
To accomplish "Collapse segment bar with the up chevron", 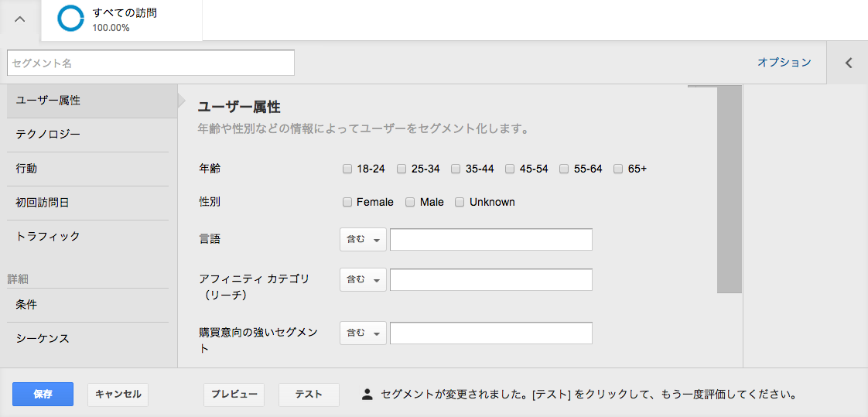I will [x=19, y=19].
